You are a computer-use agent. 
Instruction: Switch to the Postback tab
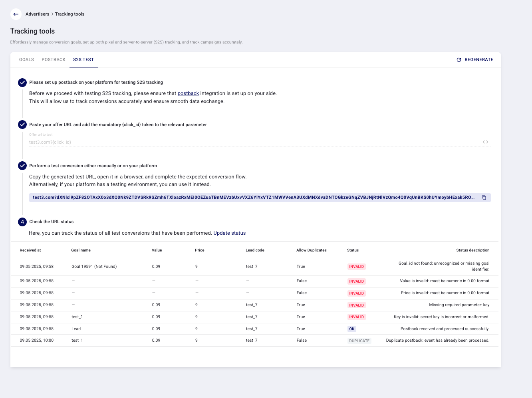point(54,59)
